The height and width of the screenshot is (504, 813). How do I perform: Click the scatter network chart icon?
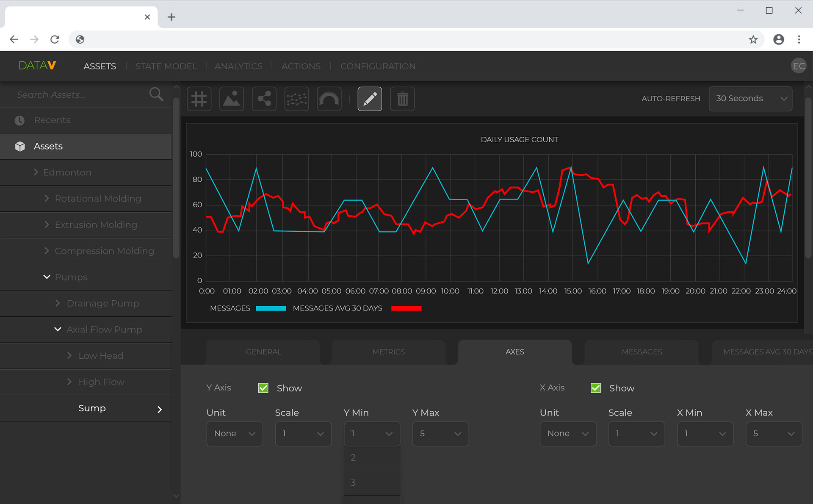coord(296,99)
